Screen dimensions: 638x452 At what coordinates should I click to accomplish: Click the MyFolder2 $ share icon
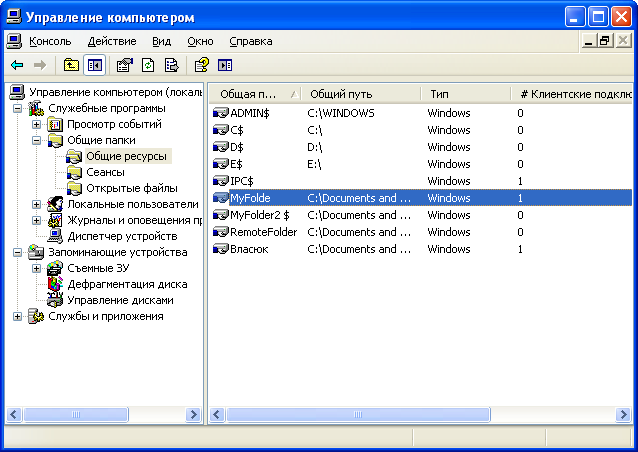point(221,215)
